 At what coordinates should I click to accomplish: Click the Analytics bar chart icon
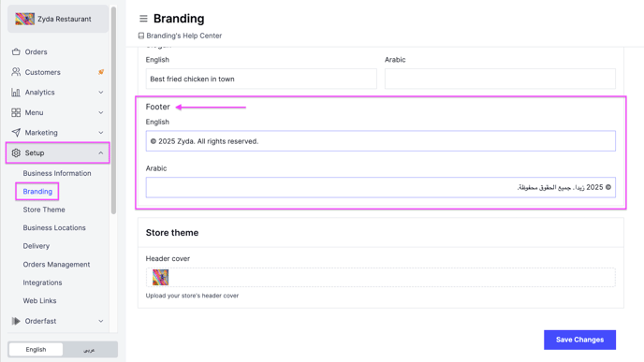[x=16, y=93]
